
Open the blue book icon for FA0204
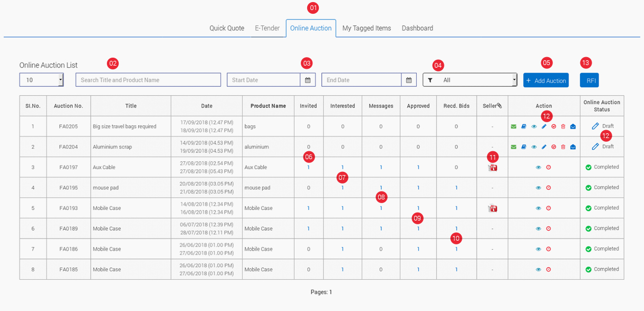pos(524,147)
